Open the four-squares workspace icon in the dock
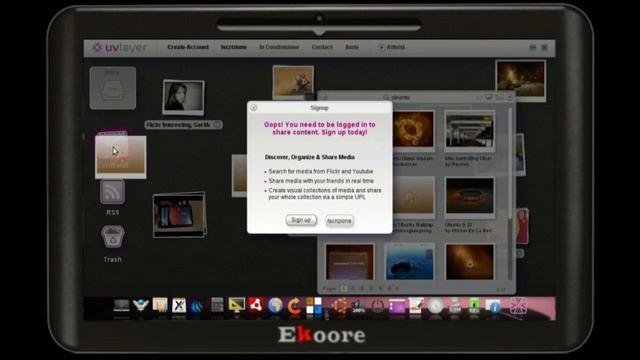640x360 pixels. click(x=314, y=305)
